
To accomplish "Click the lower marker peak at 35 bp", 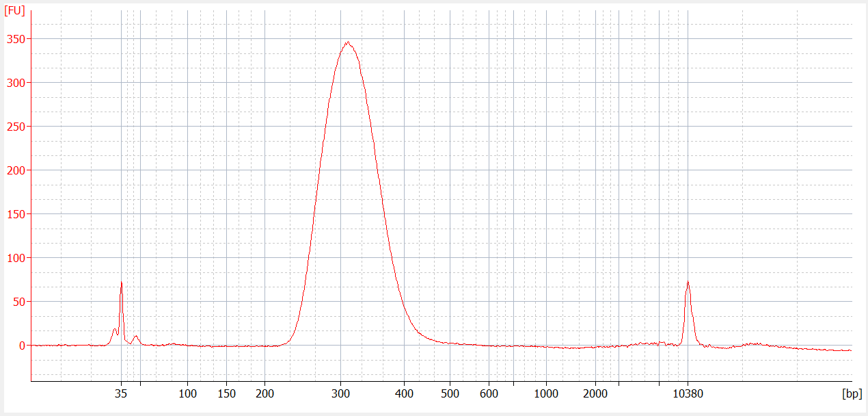I will 121,283.
